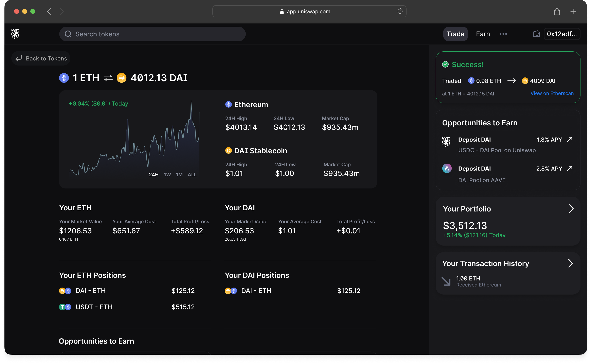
Task: Click the 206.54 DAI balance text
Action: 235,239
